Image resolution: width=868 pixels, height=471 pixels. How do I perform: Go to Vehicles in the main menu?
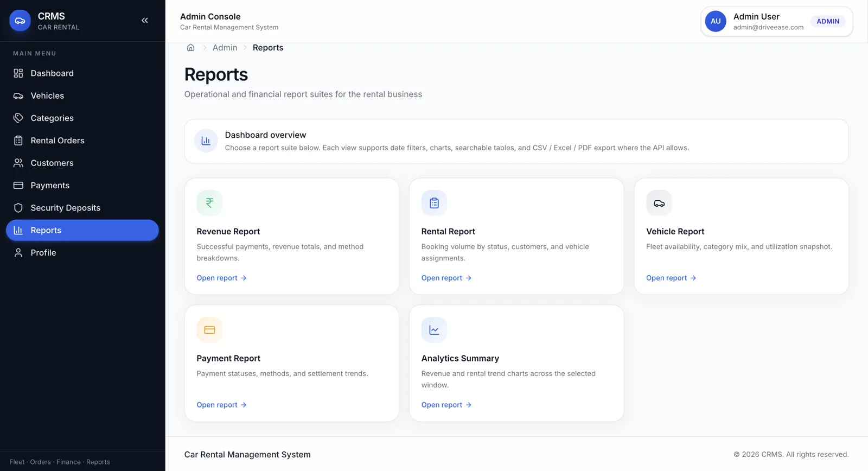tap(82, 96)
